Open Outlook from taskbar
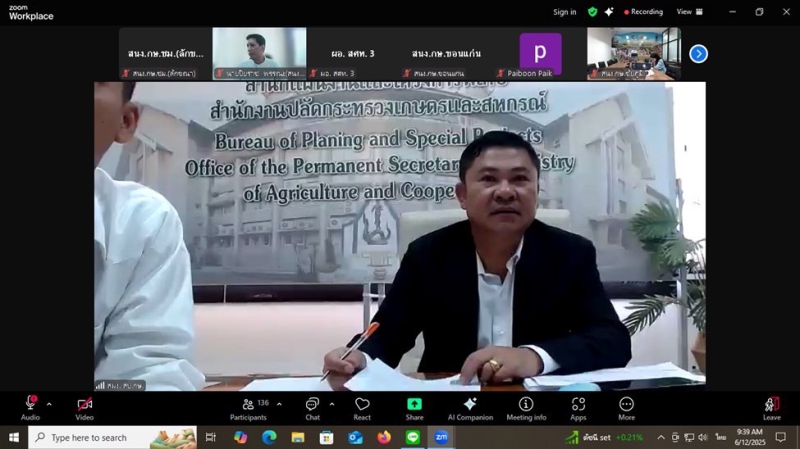Image resolution: width=800 pixels, height=449 pixels. pyautogui.click(x=355, y=437)
